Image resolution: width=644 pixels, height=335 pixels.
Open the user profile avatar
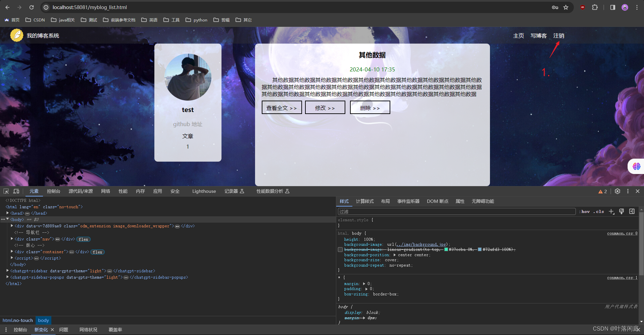[x=625, y=7]
